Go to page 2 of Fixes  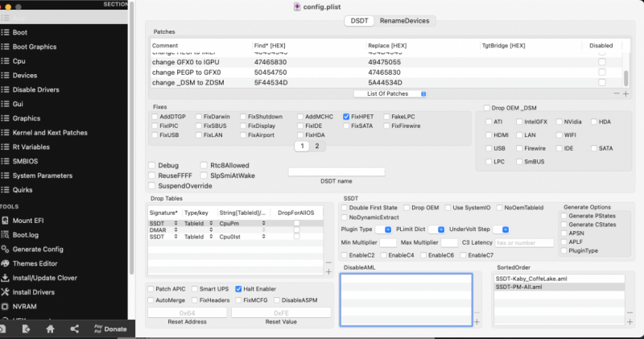316,146
